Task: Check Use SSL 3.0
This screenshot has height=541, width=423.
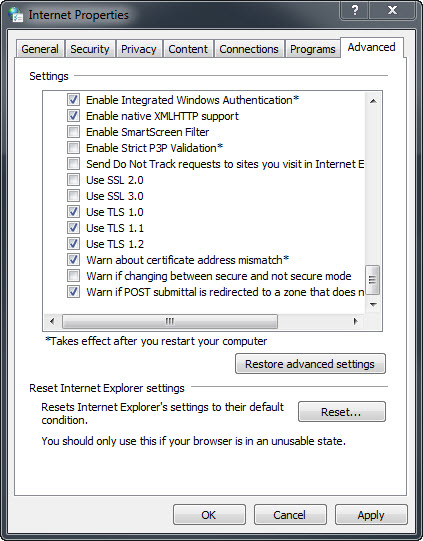Action: click(x=73, y=196)
